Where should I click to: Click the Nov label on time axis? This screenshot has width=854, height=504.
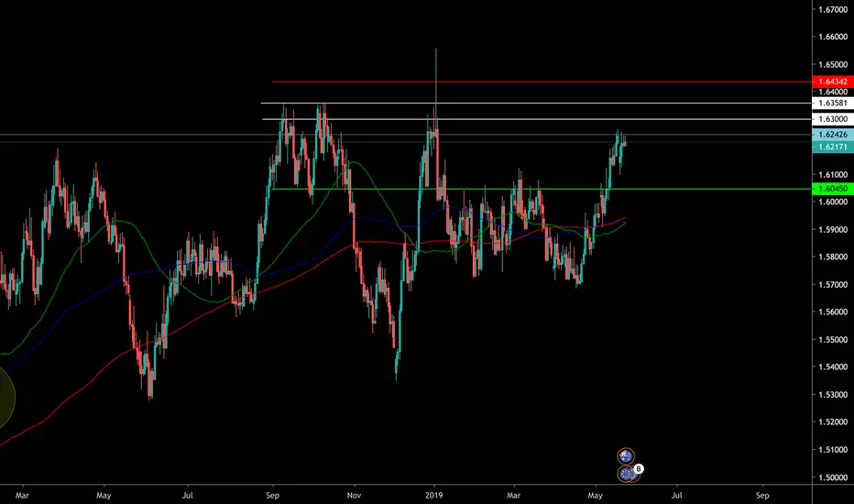pos(354,495)
